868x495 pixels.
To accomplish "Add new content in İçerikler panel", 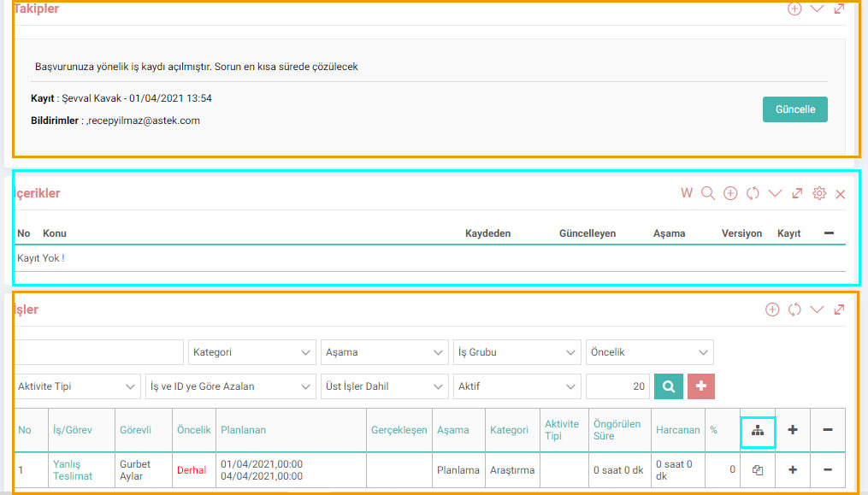I will pyautogui.click(x=730, y=193).
